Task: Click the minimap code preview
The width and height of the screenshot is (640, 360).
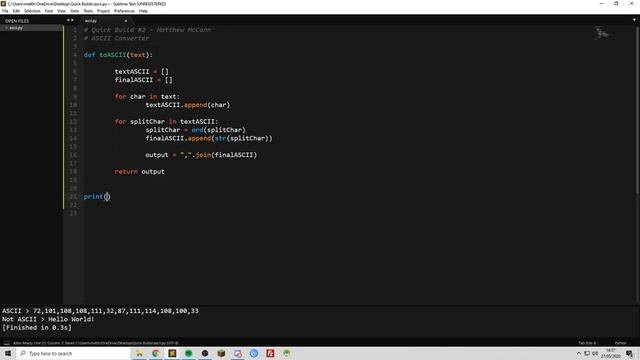Action: [601, 33]
